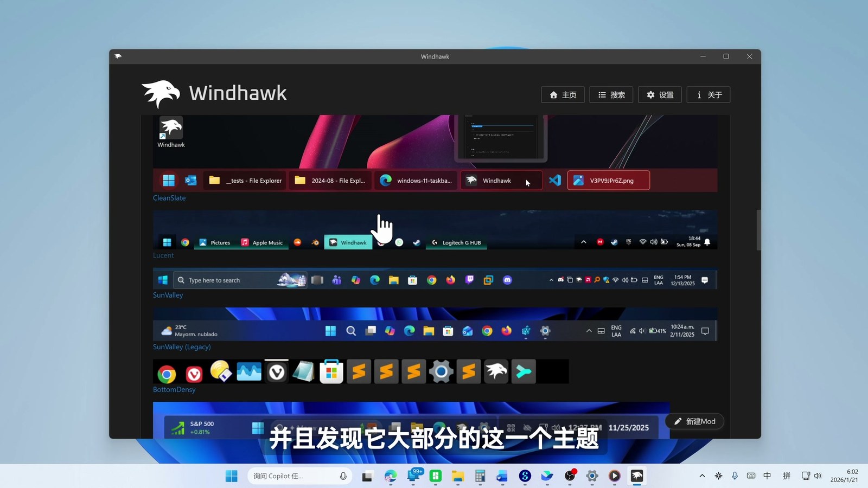
Task: Click the 询问 Copilot search box
Action: point(300,476)
